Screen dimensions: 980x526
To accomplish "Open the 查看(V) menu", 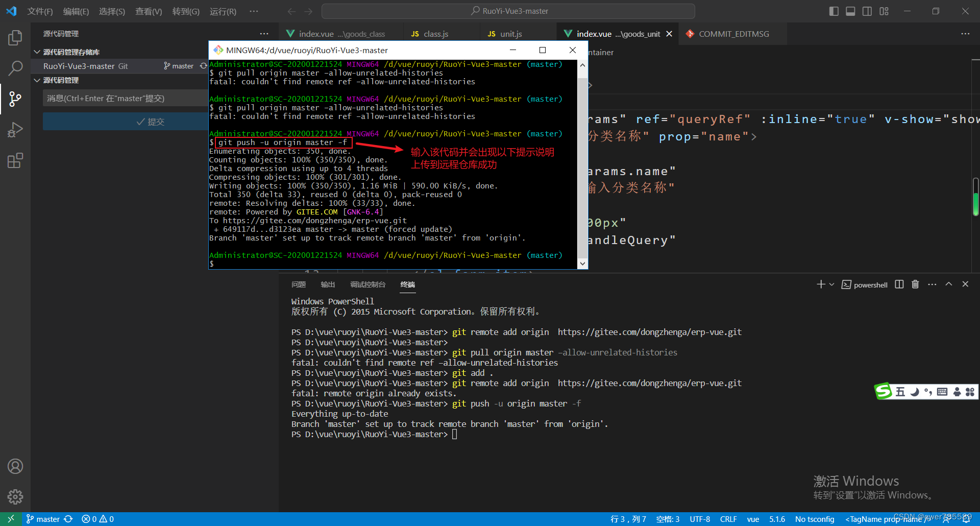I will coord(149,11).
